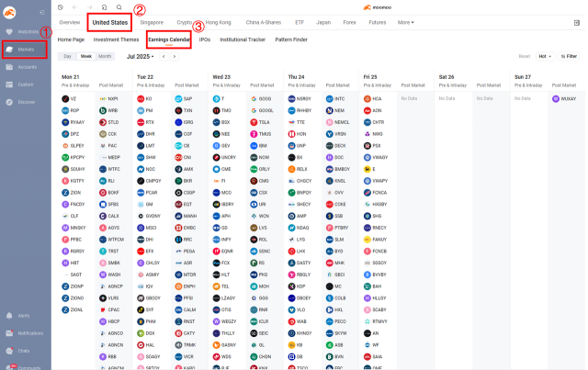Click the Reset button

525,57
